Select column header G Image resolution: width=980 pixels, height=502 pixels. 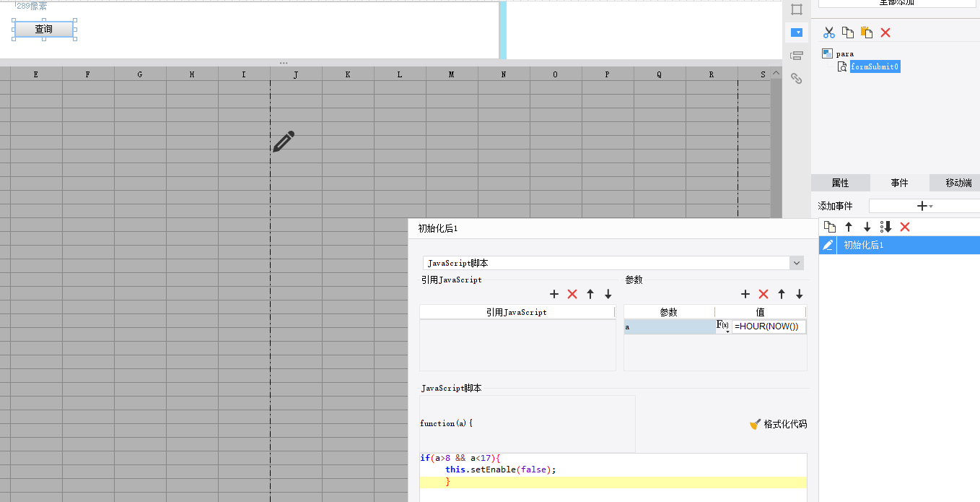(x=140, y=74)
